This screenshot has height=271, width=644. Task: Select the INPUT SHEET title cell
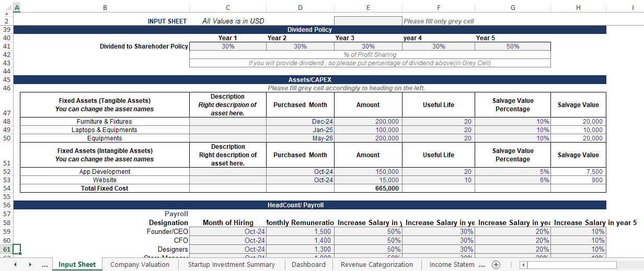(x=105, y=21)
